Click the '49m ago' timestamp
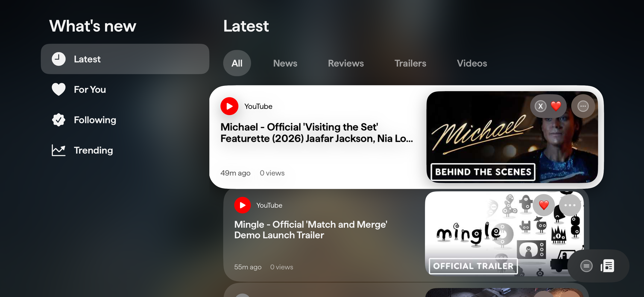 (235, 173)
